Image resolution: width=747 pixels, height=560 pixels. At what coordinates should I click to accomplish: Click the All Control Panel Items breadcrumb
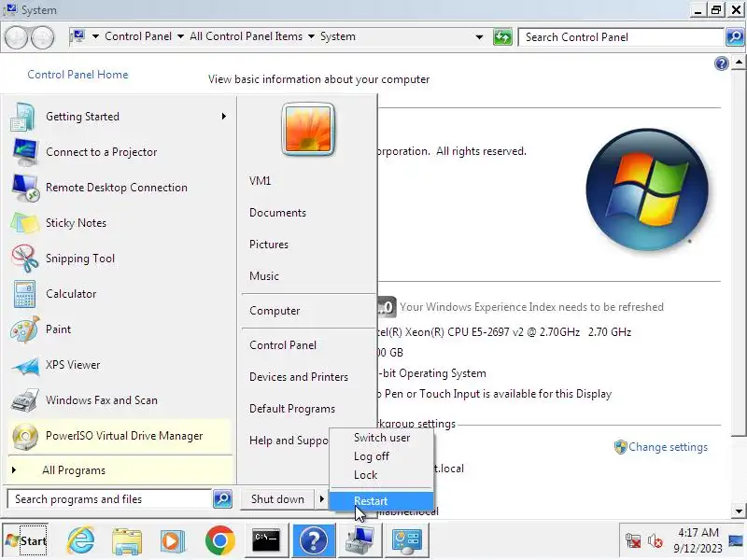pyautogui.click(x=246, y=36)
